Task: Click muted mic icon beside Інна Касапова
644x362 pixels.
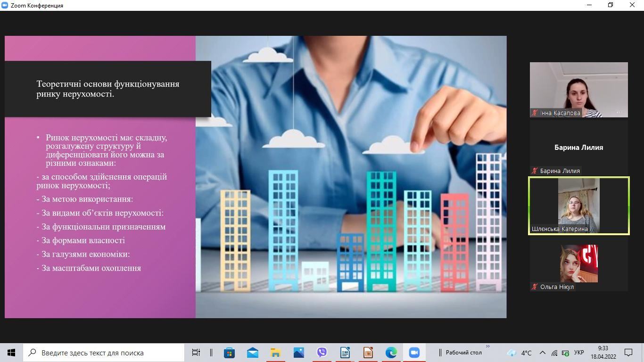Action: pos(535,113)
